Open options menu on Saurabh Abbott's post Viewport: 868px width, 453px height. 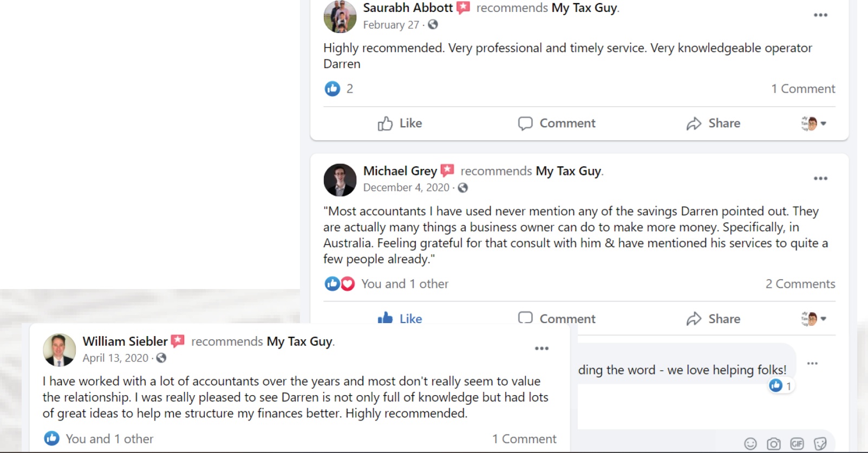click(x=820, y=15)
